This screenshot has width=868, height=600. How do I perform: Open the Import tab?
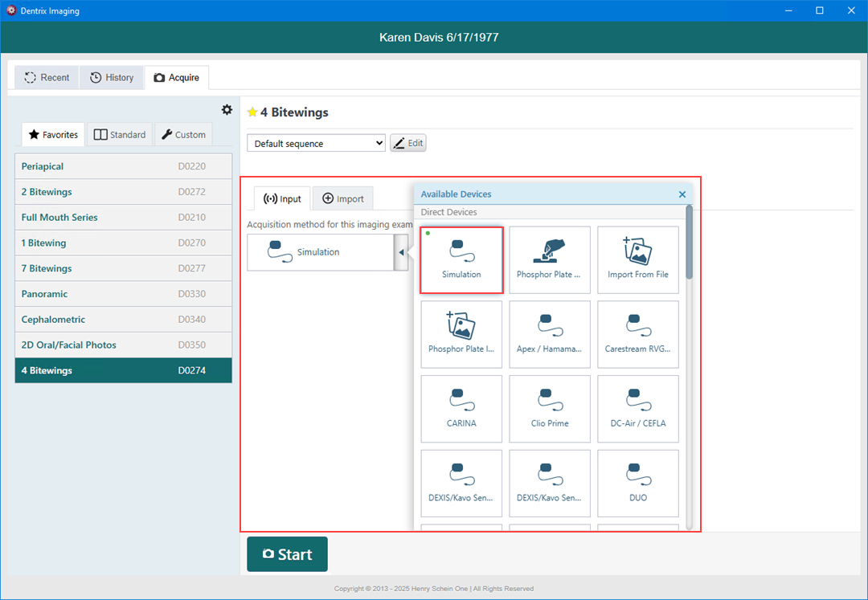point(343,199)
